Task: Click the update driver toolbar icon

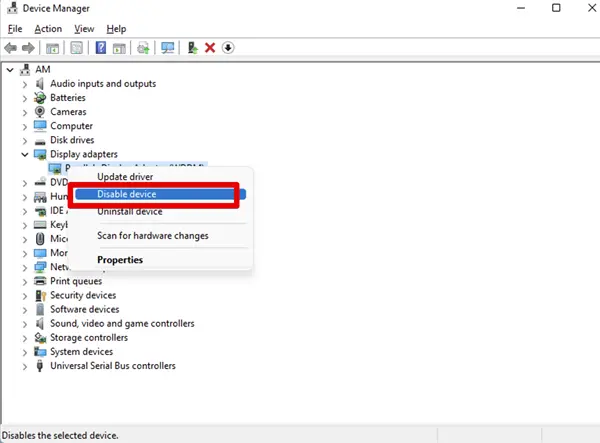Action: [x=192, y=48]
